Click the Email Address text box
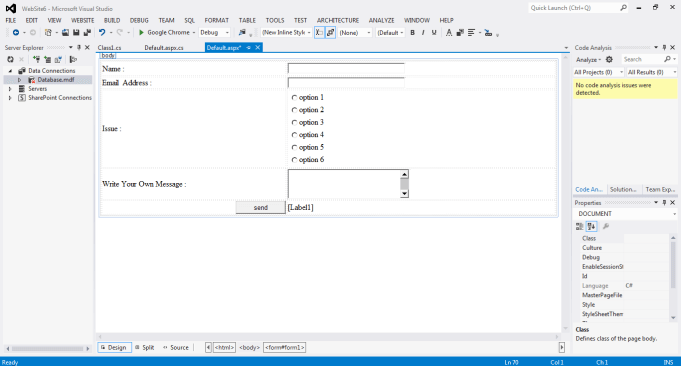The height and width of the screenshot is (366, 681). coord(346,82)
